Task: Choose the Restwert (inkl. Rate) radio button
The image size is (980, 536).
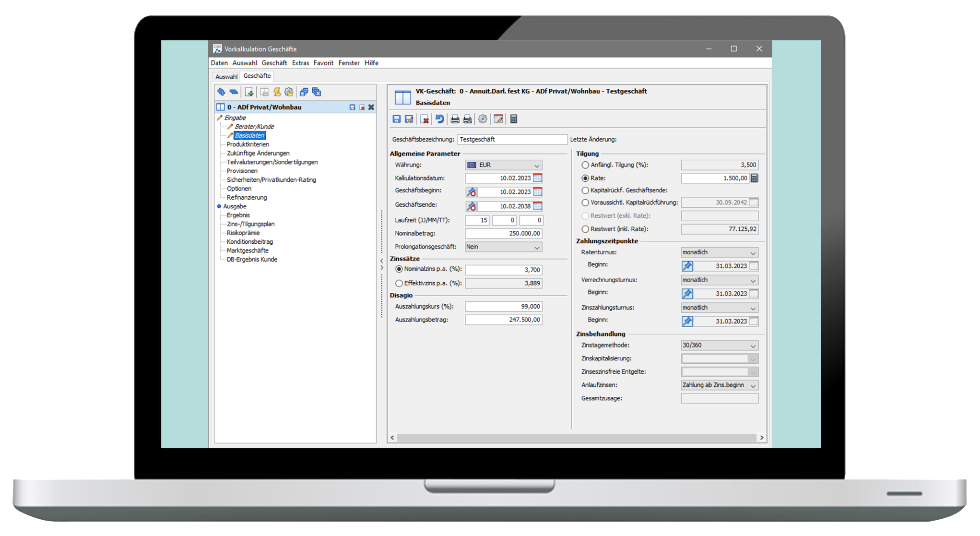Action: [585, 229]
